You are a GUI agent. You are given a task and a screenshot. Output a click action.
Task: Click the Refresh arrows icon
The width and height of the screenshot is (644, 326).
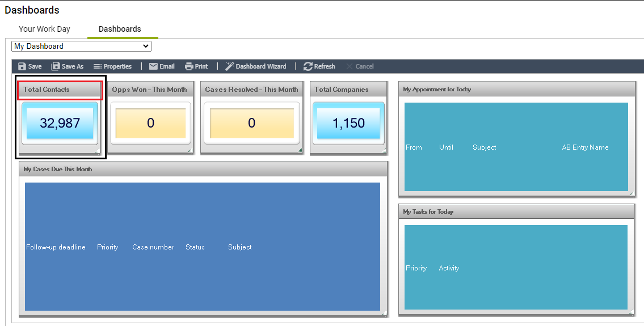[308, 66]
